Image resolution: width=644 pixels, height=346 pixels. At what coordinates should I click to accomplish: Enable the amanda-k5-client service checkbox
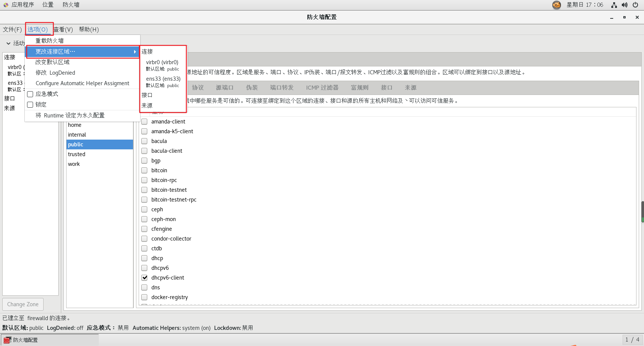(144, 131)
